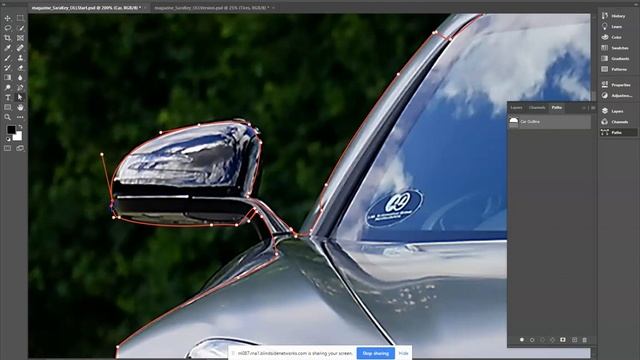Select the Eraser tool
The height and width of the screenshot is (360, 640).
point(20,68)
